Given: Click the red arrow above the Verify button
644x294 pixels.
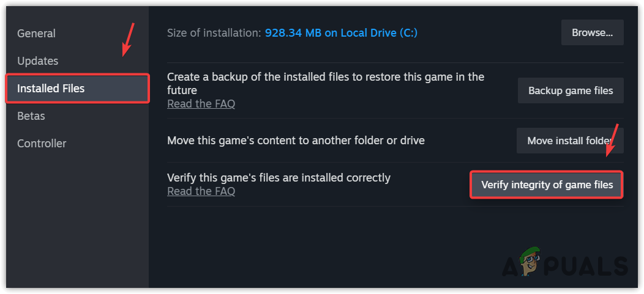Looking at the screenshot, I should [x=612, y=141].
